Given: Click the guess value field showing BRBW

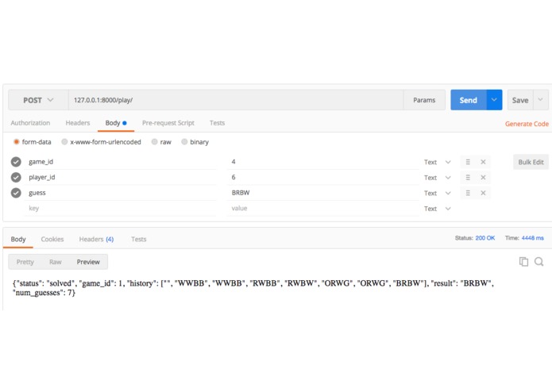Looking at the screenshot, I should click(x=323, y=193).
